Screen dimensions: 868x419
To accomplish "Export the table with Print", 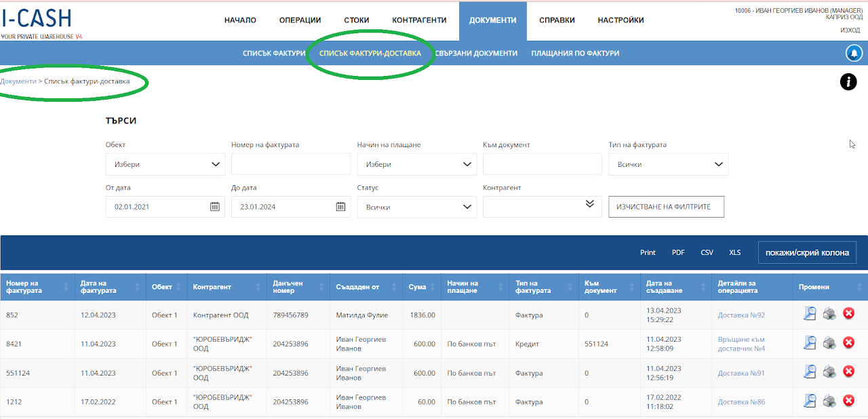I will click(x=648, y=252).
